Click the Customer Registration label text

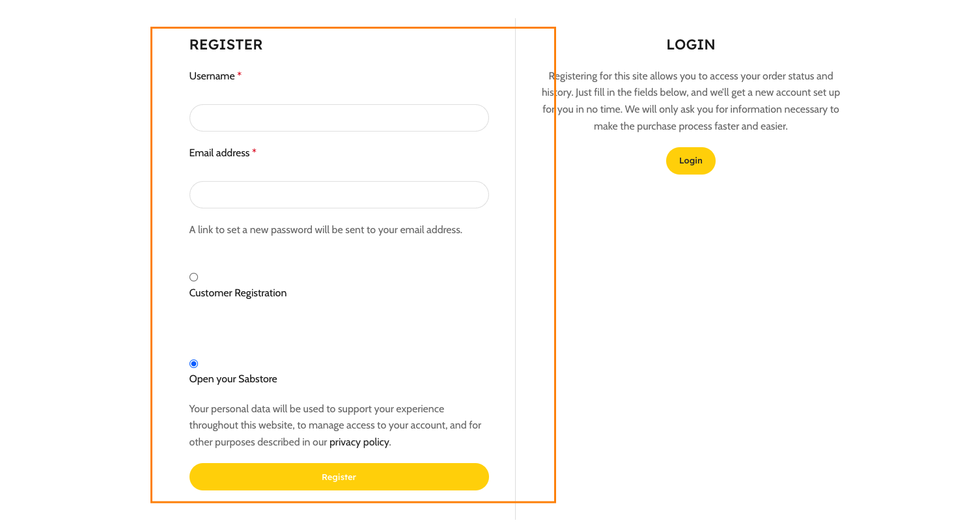coord(238,293)
